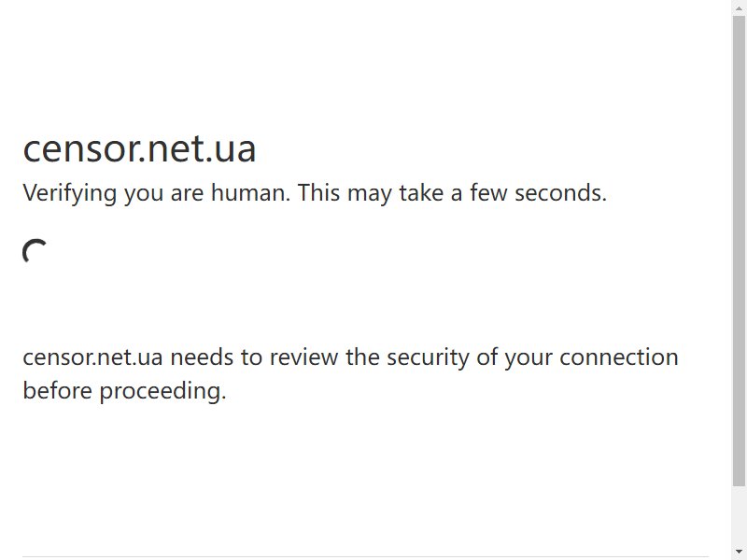Click the scrollbar track below the thumb
Screen dimensions: 747x560
(x=739, y=516)
